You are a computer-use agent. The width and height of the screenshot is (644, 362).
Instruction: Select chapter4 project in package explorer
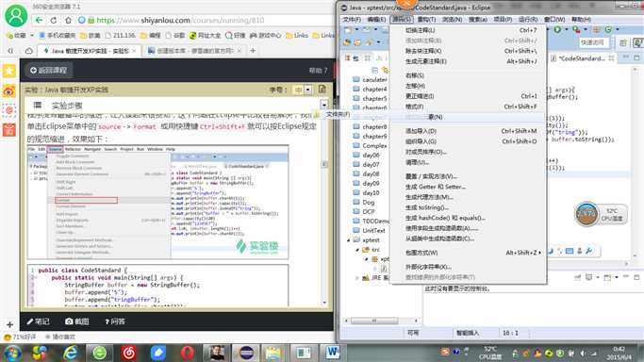tap(374, 89)
